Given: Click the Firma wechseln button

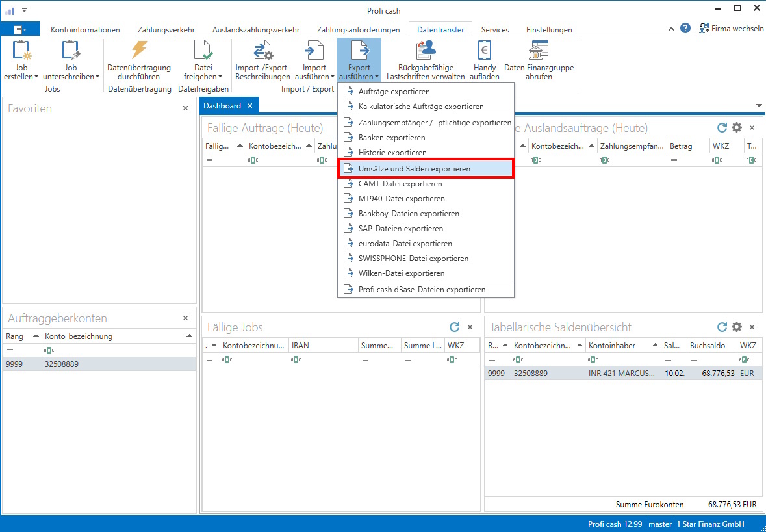Looking at the screenshot, I should tap(732, 29).
